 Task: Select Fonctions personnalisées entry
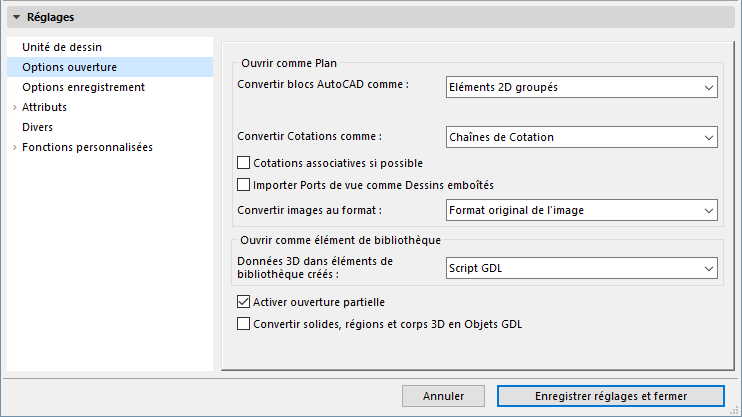click(x=87, y=147)
